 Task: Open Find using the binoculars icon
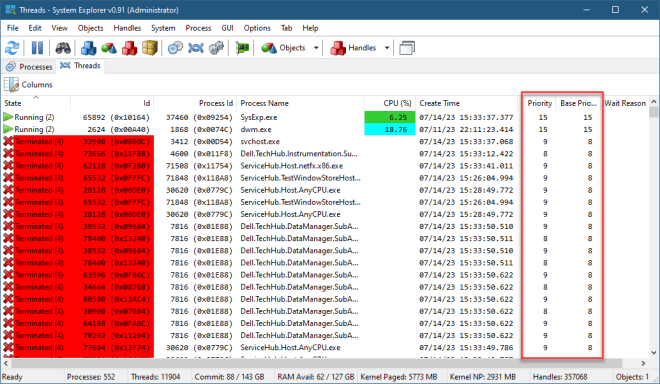(63, 48)
